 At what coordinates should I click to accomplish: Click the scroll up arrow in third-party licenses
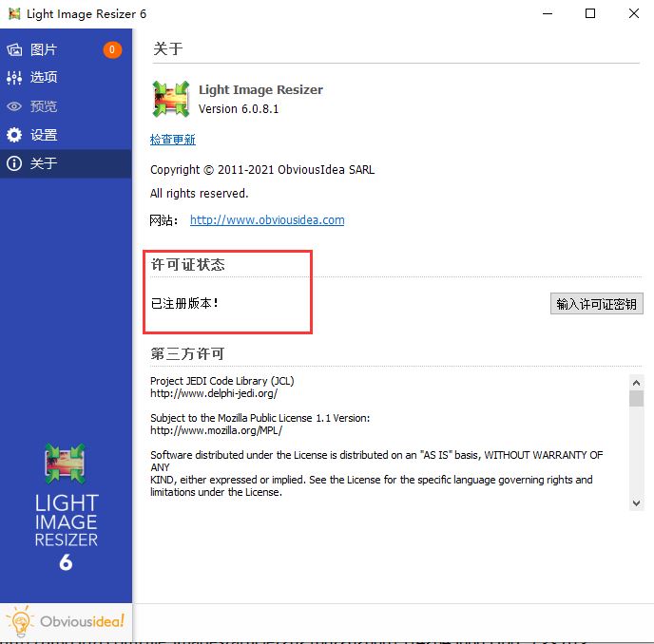coord(636,382)
